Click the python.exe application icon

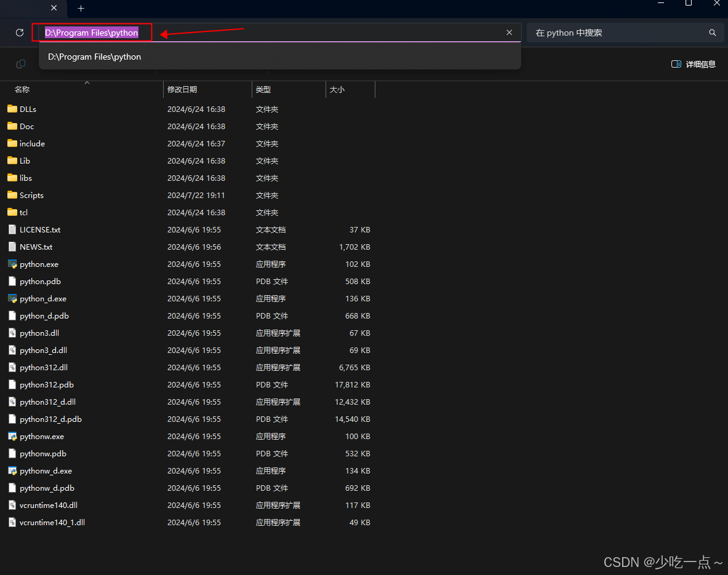(x=12, y=264)
